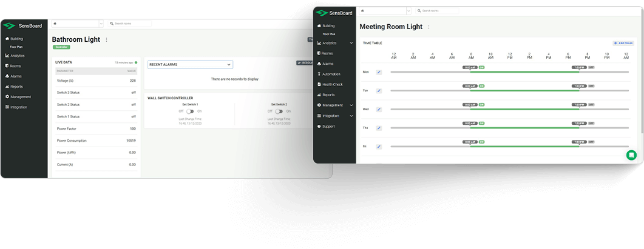Edit Wednesday schedule with the pencil icon

(379, 110)
